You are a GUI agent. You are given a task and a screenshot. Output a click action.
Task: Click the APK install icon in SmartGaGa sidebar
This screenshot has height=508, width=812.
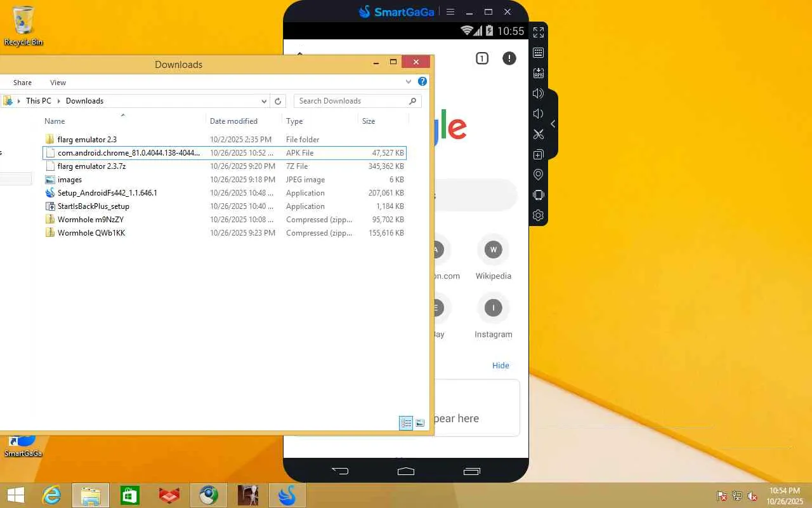[538, 73]
